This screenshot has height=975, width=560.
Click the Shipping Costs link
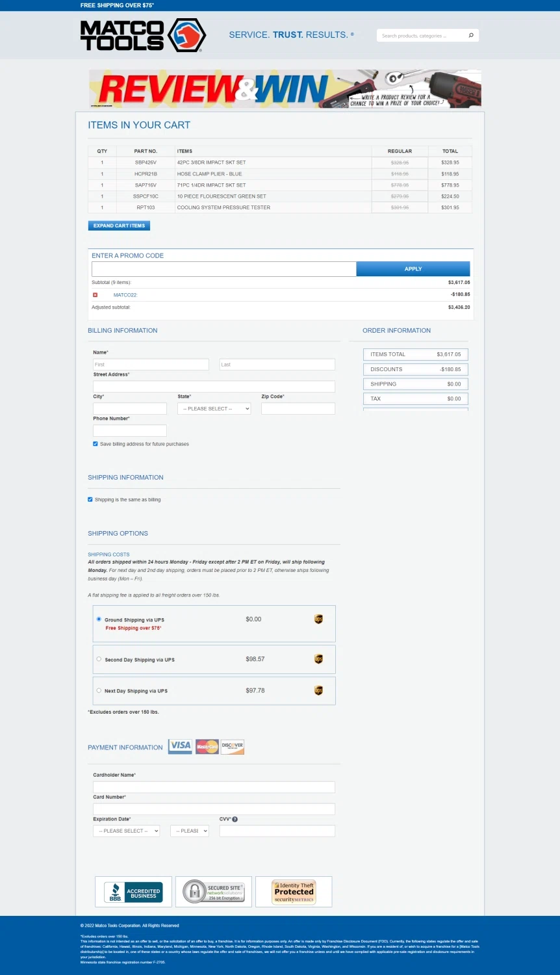tap(108, 554)
